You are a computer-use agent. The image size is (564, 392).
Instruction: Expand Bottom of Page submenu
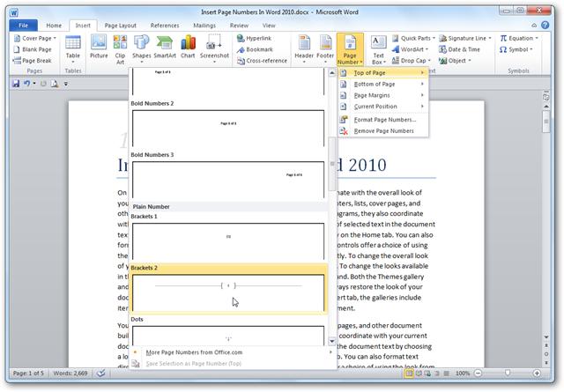point(383,85)
